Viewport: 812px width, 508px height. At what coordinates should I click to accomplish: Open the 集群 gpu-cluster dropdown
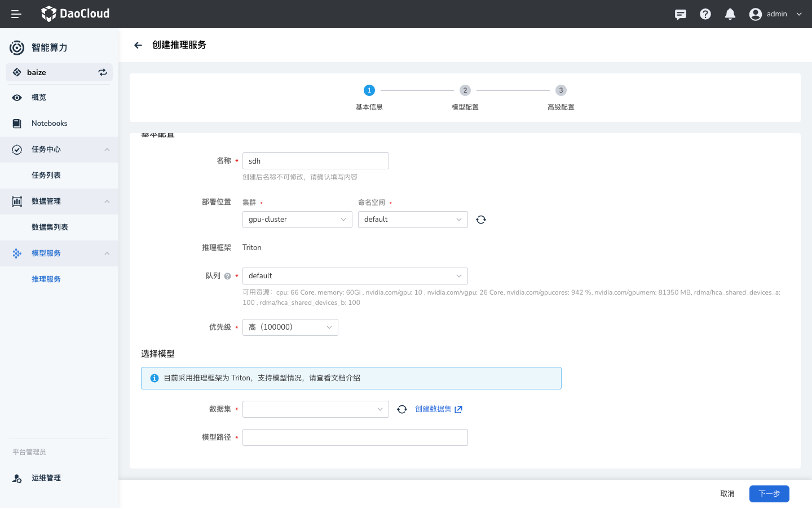pyautogui.click(x=297, y=220)
